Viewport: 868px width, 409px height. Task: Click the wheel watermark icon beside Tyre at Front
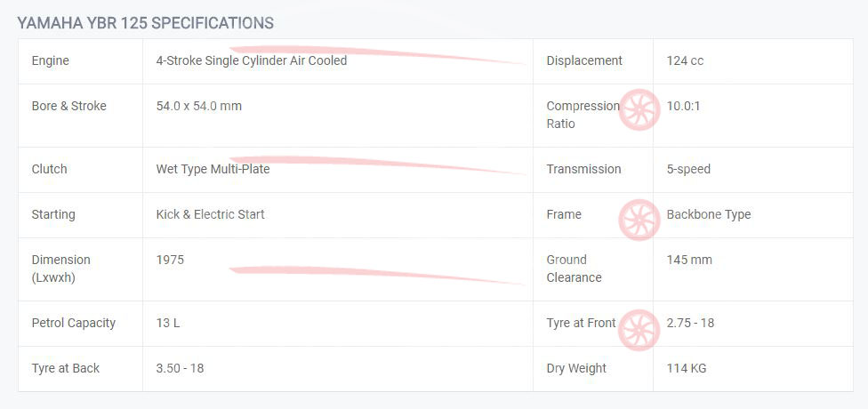(x=639, y=330)
